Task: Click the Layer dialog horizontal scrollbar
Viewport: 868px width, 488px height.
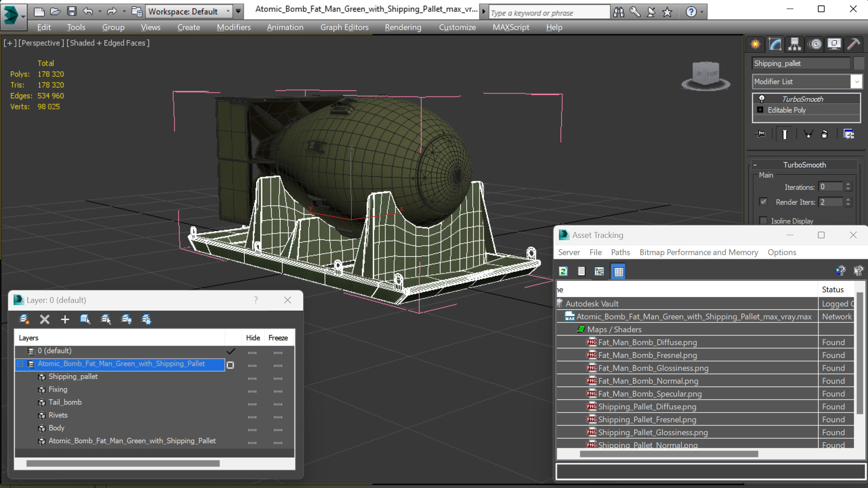Action: point(123,464)
